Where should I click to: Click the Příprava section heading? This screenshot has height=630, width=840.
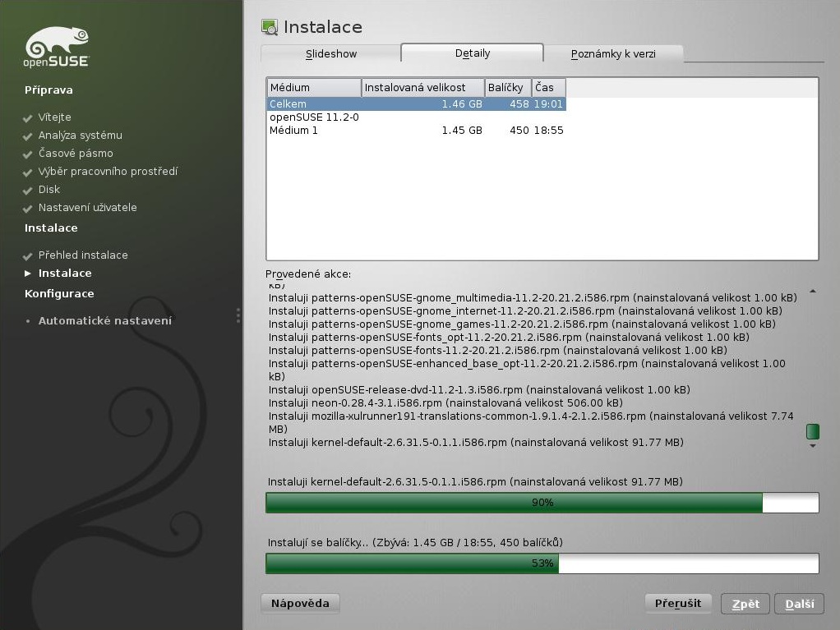click(x=48, y=90)
